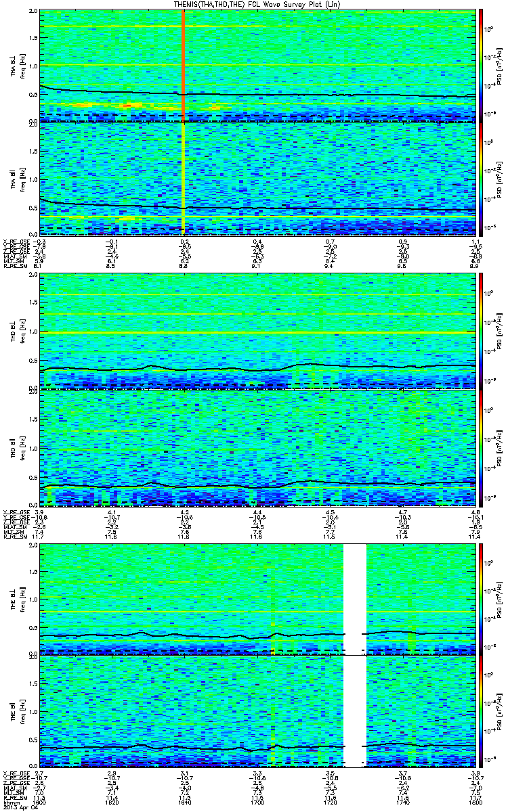
Task: Click the THE Bll PSD color bar
Action: click(x=482, y=710)
